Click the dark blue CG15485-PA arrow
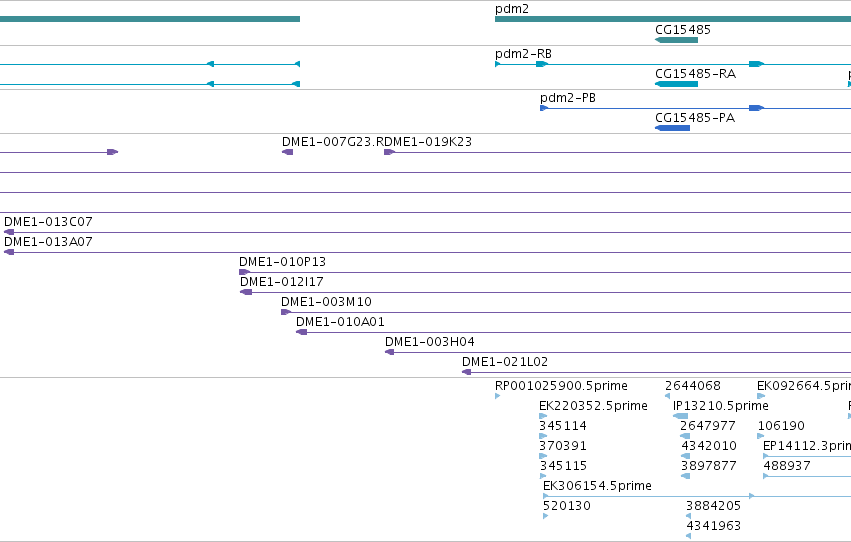Image resolution: width=851 pixels, height=542 pixels. [x=672, y=128]
